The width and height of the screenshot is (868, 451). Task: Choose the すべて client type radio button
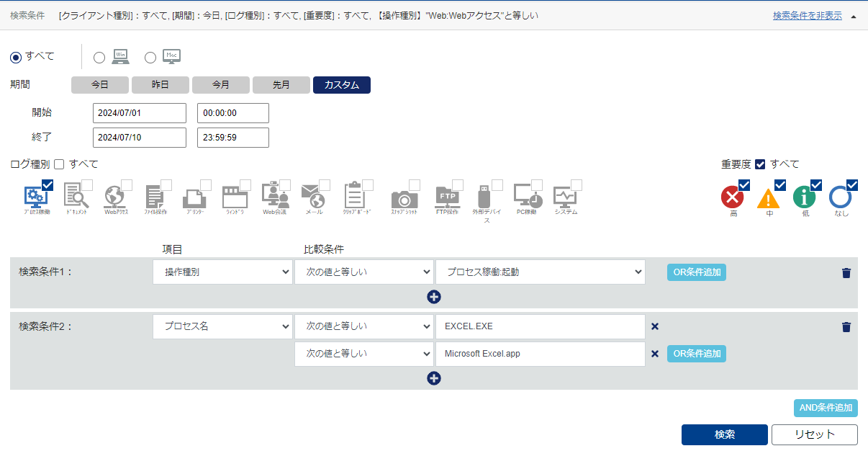pyautogui.click(x=16, y=58)
